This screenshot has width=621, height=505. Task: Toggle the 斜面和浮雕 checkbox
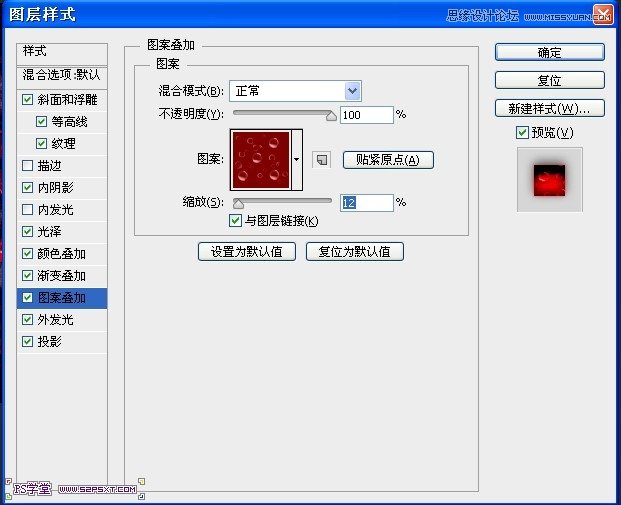(27, 99)
